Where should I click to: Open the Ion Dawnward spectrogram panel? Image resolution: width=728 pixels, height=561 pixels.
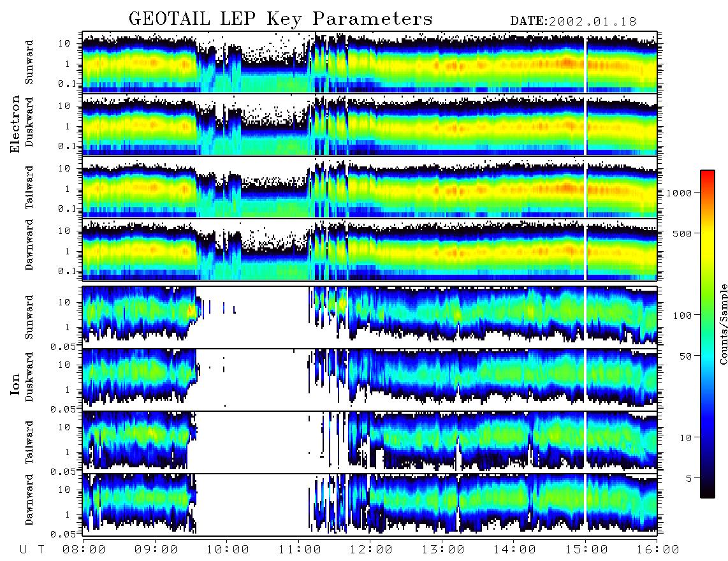(x=370, y=504)
